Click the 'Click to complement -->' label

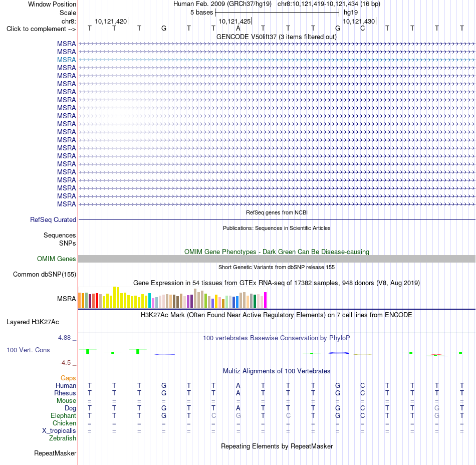click(41, 29)
